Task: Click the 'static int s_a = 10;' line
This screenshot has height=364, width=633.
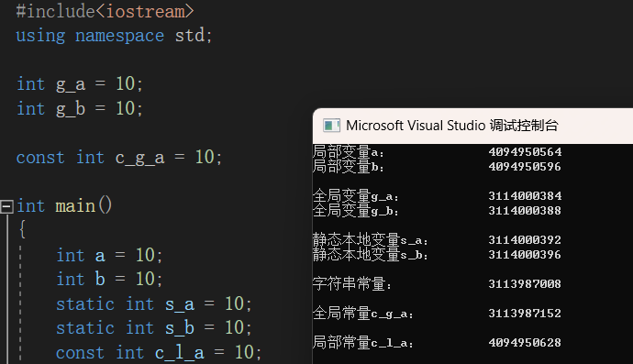Action: coord(153,303)
